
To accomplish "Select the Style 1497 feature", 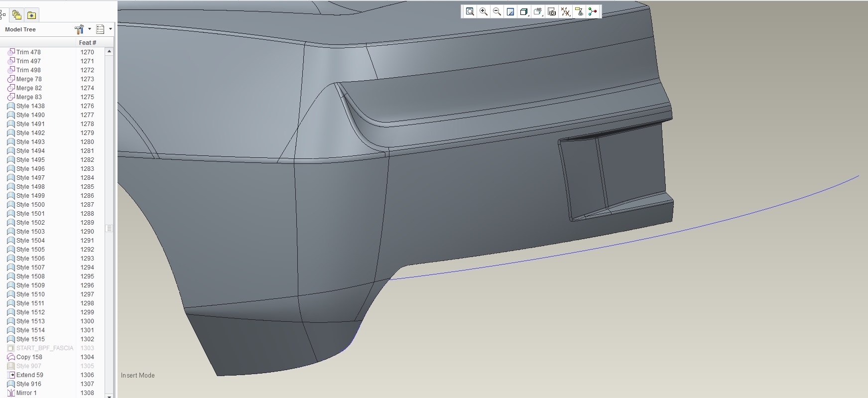I will (x=30, y=178).
